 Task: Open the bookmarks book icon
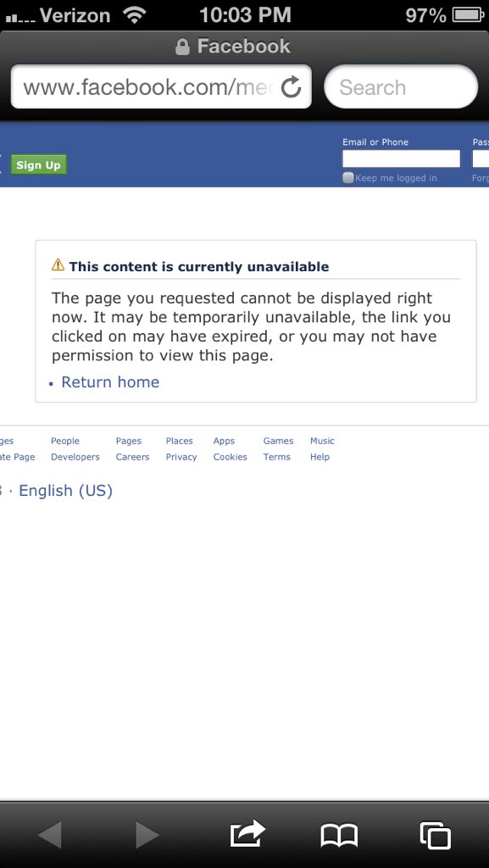click(x=339, y=835)
